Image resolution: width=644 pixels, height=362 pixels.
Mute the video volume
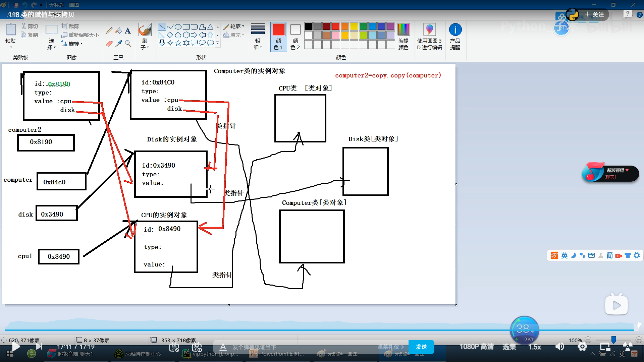tap(560, 347)
